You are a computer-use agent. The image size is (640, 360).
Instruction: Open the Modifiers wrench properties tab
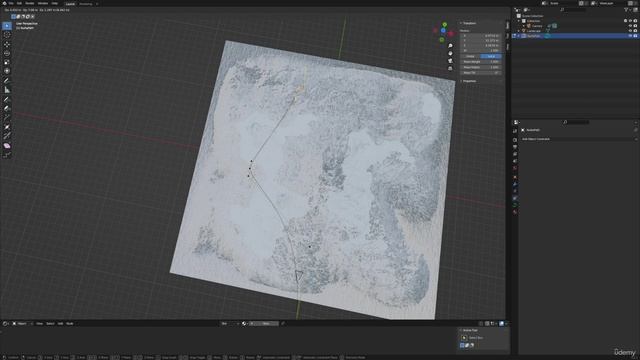click(x=515, y=184)
